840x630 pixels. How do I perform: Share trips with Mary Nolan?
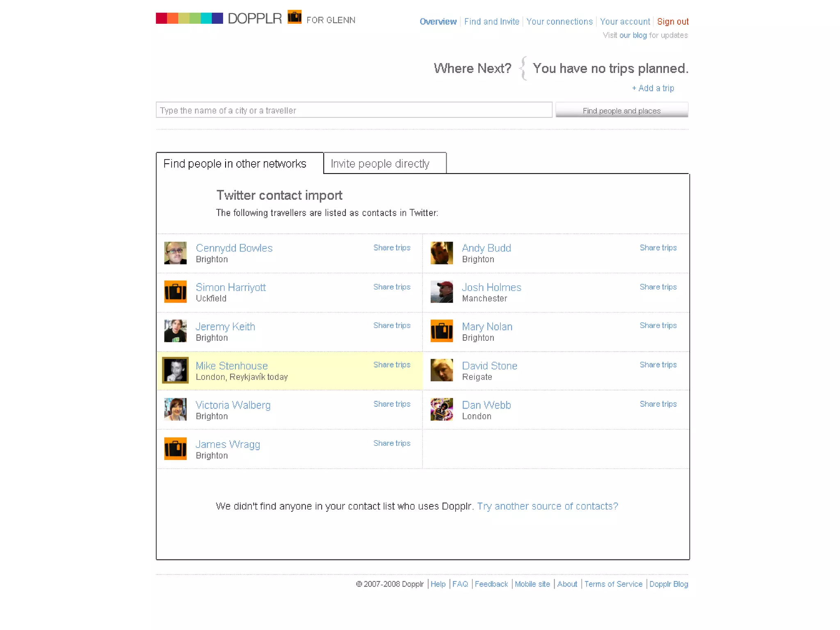[x=658, y=326]
